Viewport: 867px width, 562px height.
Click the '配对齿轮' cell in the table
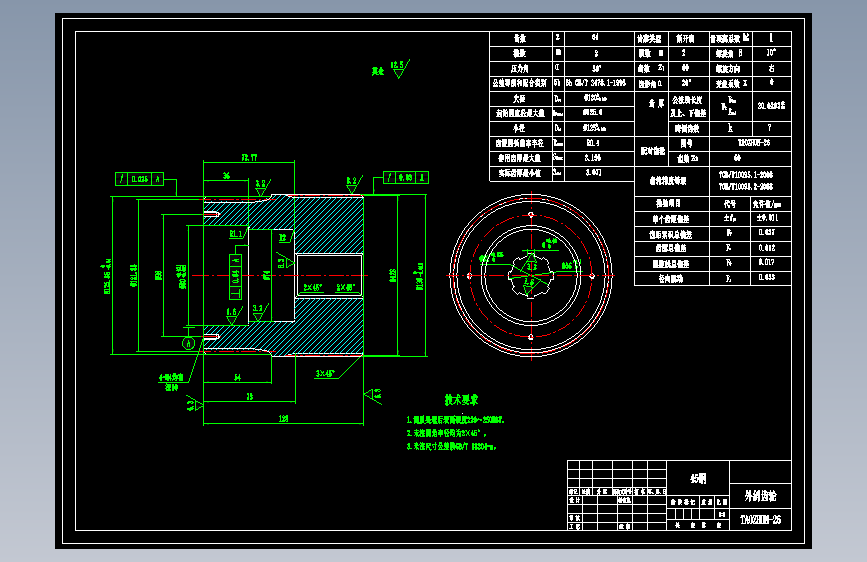651,151
